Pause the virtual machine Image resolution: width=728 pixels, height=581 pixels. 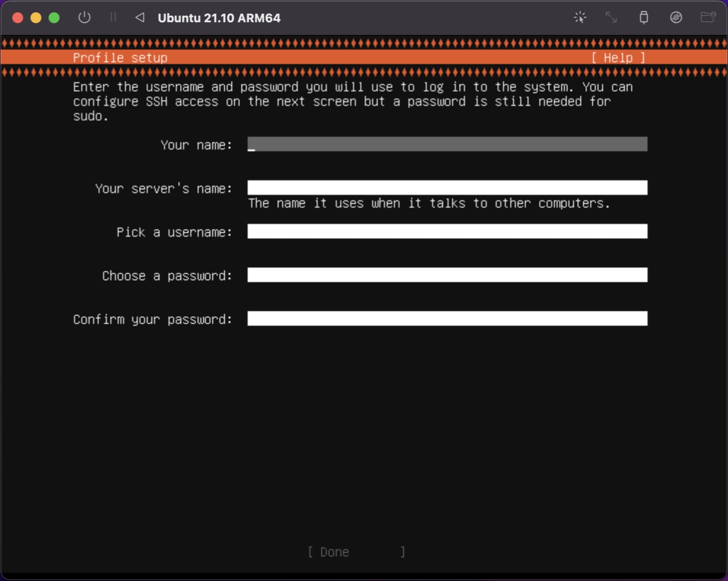113,18
